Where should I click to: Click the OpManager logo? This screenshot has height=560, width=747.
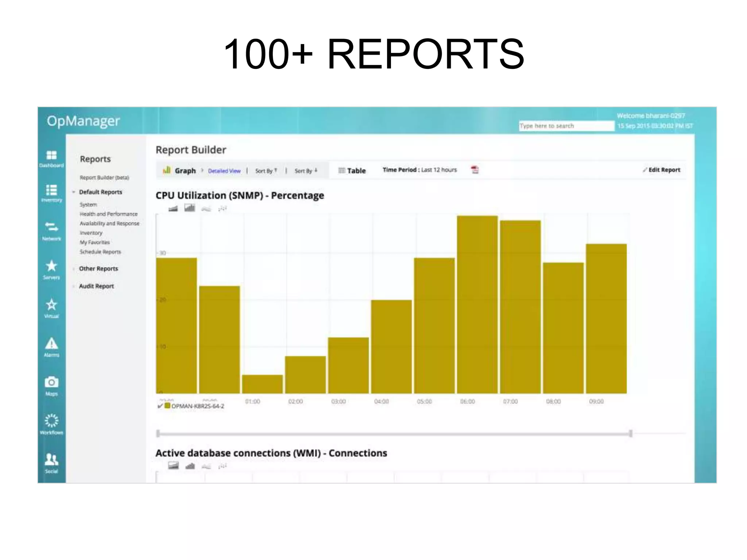83,121
